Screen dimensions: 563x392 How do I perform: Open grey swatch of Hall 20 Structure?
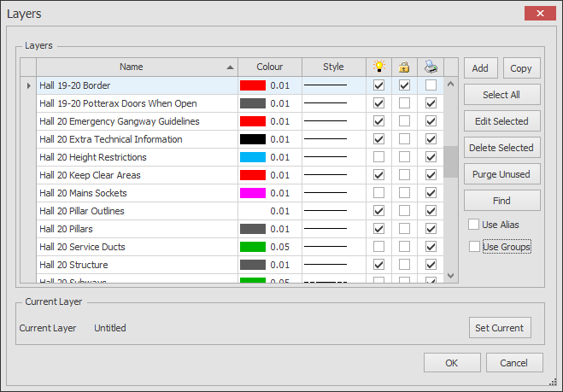coord(253,265)
